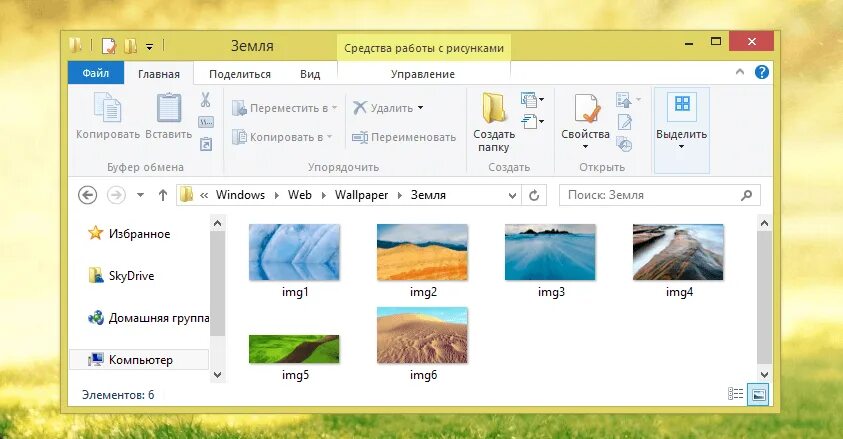Click the Paste (Вставить) clipboard icon
This screenshot has width=843, height=439.
169,107
